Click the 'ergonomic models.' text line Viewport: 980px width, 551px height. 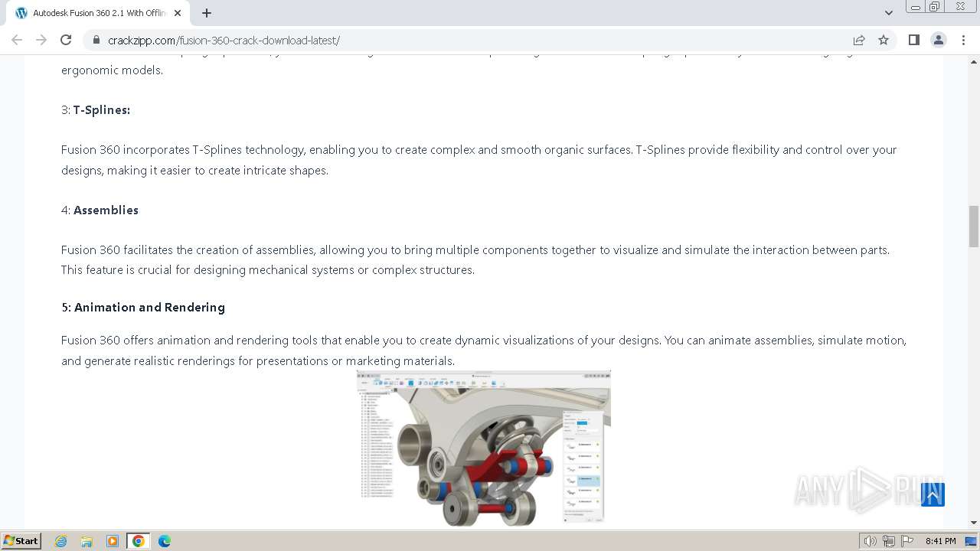(x=112, y=70)
